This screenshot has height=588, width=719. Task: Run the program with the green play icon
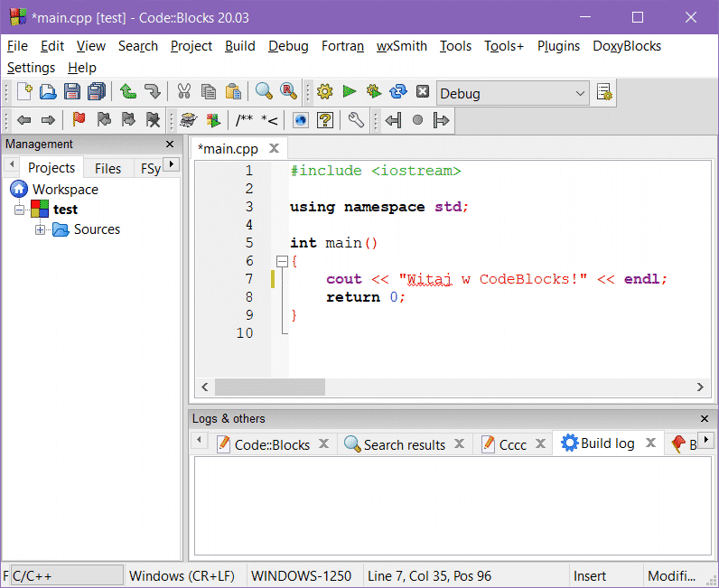coord(350,91)
